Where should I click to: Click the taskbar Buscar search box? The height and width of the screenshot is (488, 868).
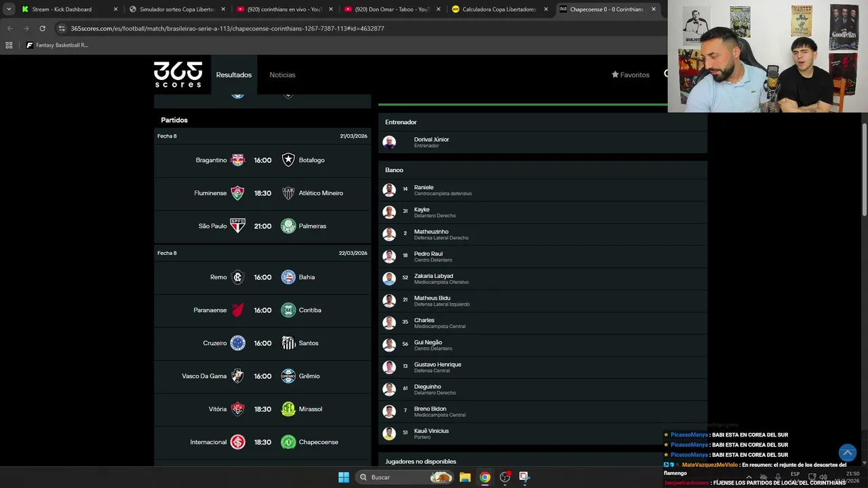click(404, 477)
